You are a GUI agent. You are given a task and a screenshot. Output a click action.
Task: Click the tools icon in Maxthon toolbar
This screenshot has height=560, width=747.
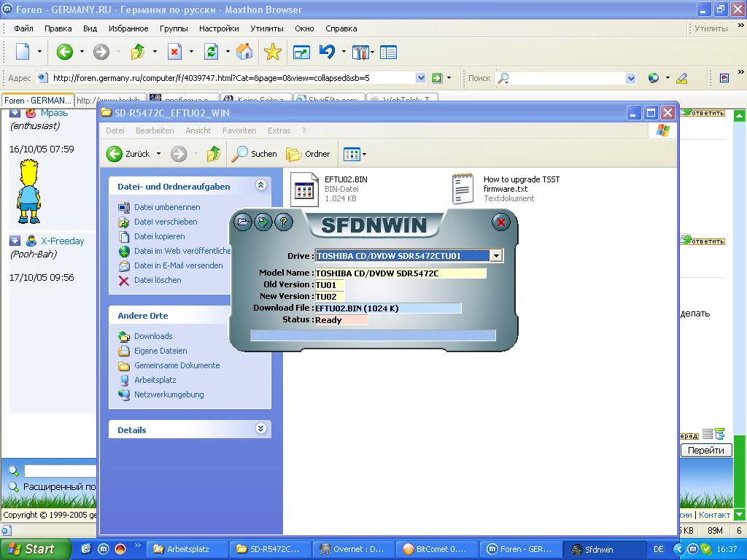point(360,52)
